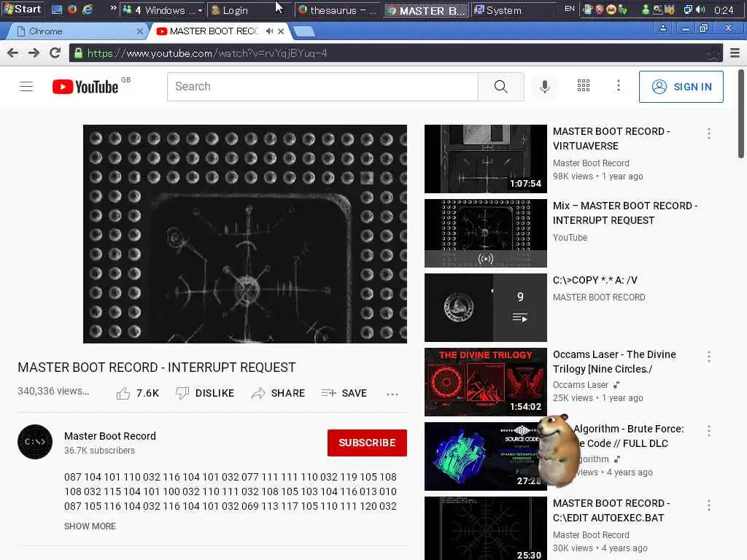Open options menu for AUTOEXEC.BAT video
This screenshot has width=747, height=560.
(709, 505)
